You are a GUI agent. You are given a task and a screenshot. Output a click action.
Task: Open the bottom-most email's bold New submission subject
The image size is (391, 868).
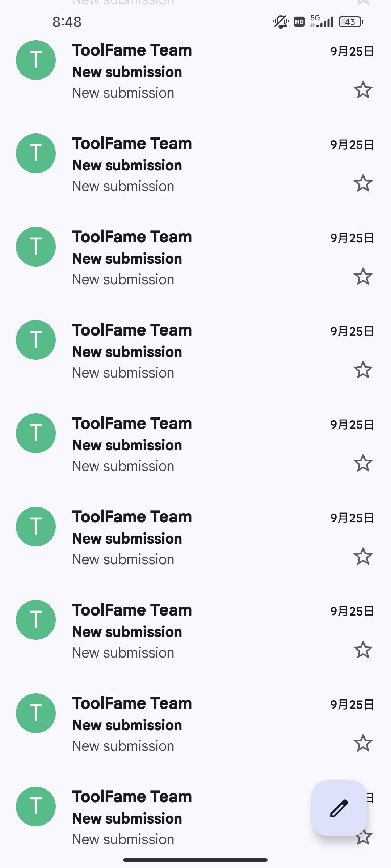127,818
